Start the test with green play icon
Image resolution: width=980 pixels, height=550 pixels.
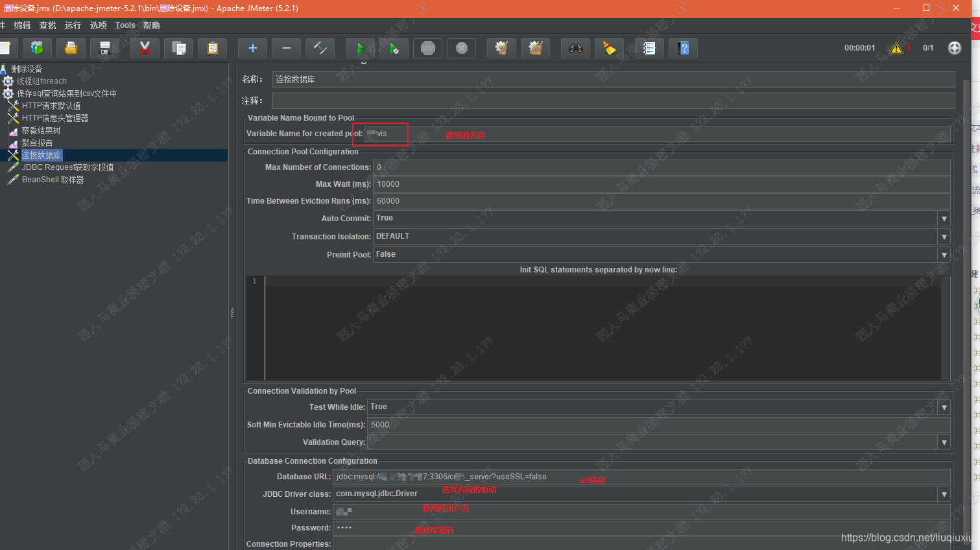click(360, 48)
